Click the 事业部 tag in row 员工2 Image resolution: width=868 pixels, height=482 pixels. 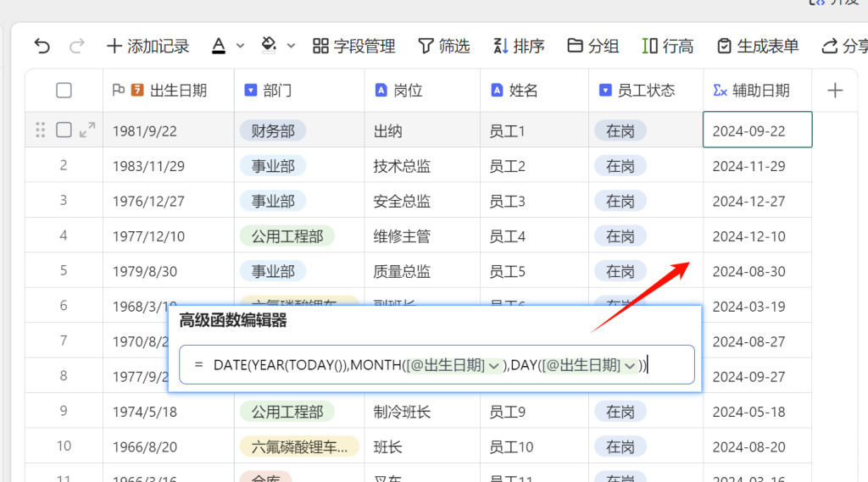273,166
